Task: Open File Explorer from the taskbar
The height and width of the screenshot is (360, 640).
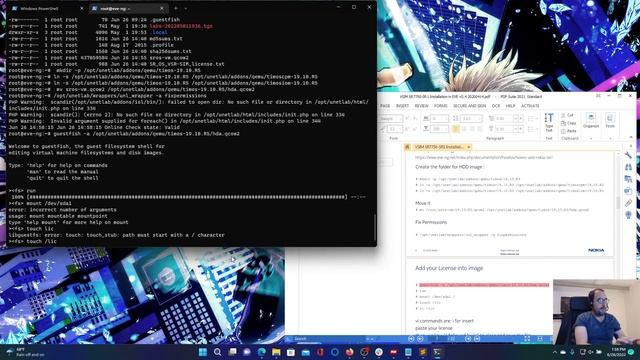Action: pos(276,352)
